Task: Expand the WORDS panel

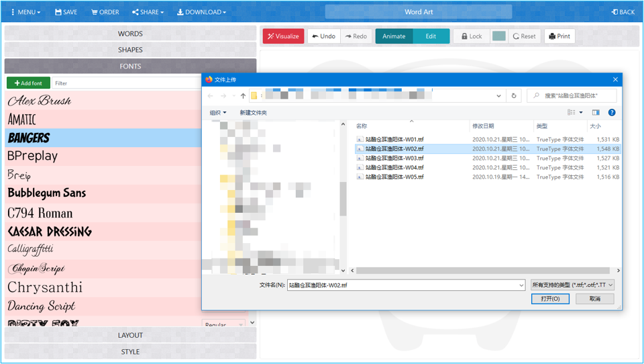Action: pos(130,34)
